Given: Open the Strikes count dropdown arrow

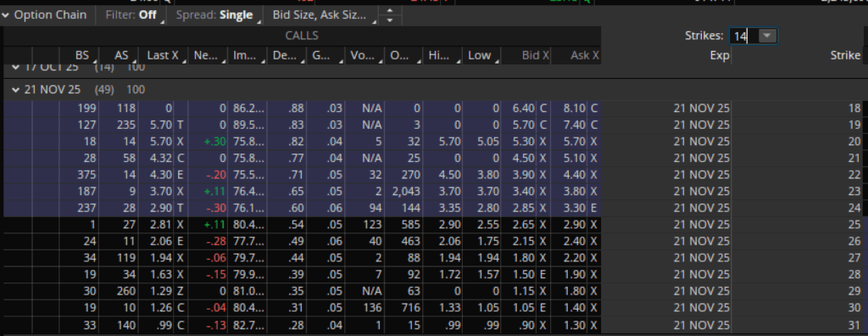Looking at the screenshot, I should 767,36.
